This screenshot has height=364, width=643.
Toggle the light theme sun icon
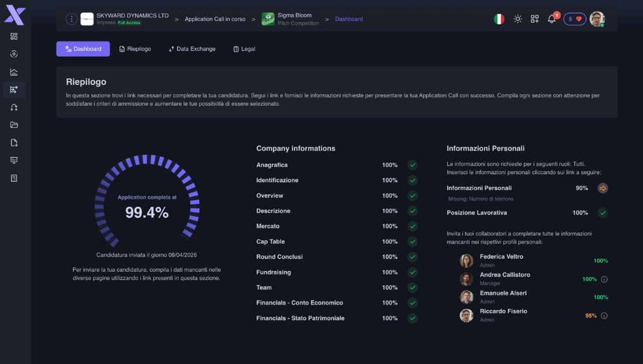[517, 19]
